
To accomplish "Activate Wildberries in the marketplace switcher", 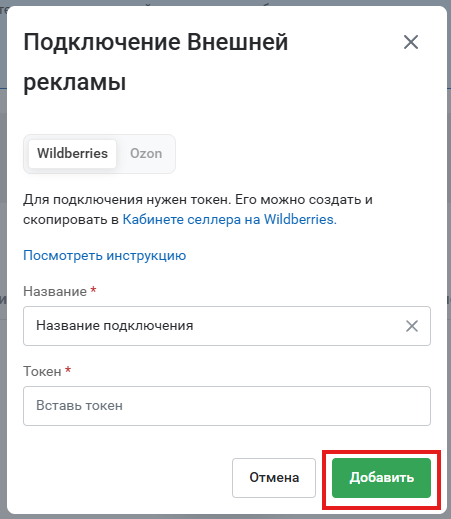I will pos(72,154).
